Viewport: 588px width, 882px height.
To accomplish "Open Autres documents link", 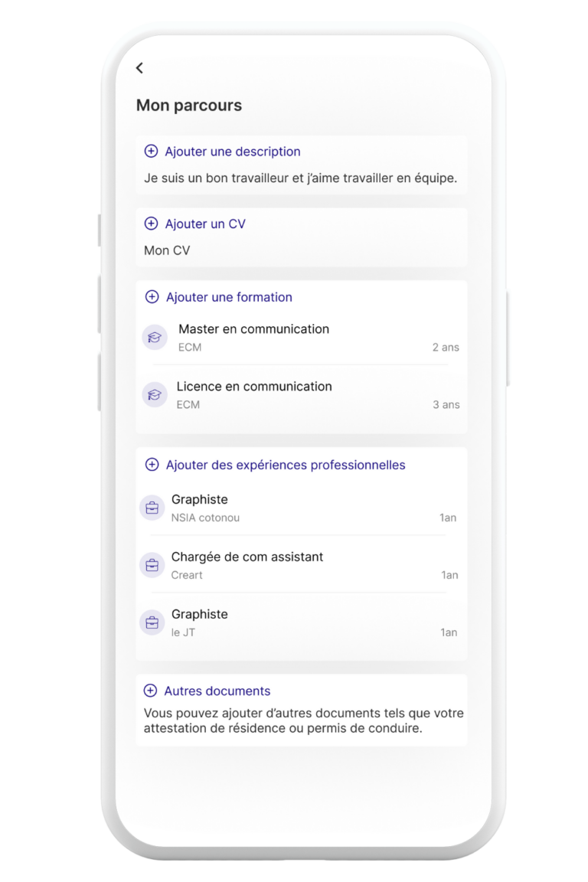I will click(x=217, y=691).
